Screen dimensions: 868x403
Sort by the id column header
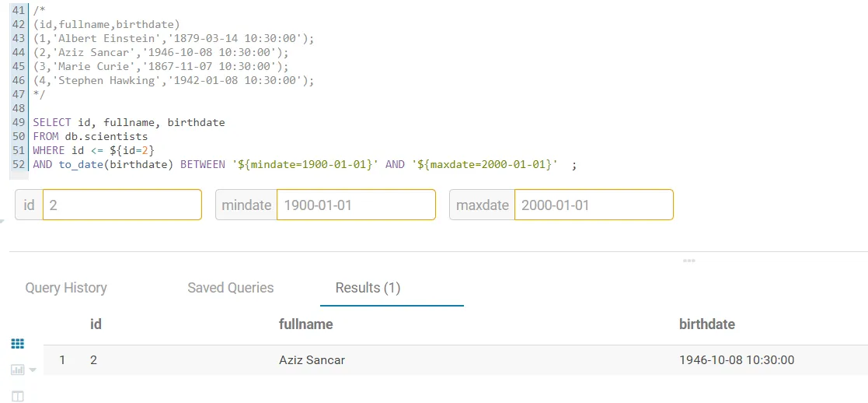point(96,324)
